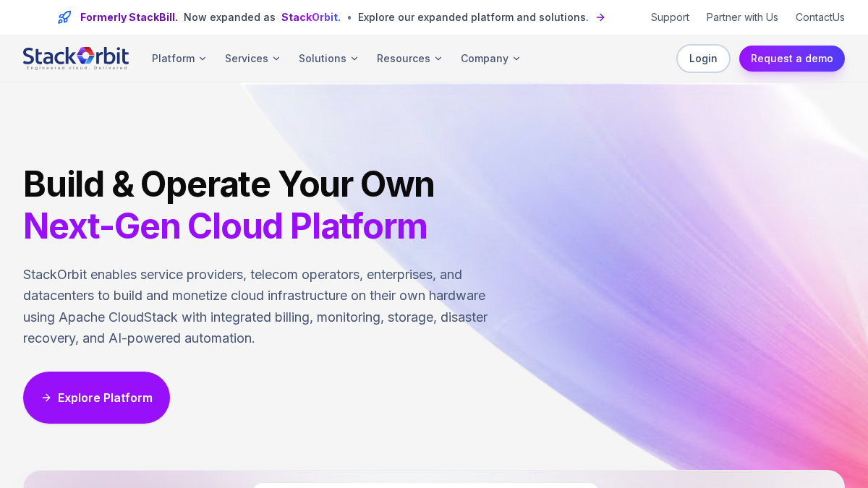Image resolution: width=868 pixels, height=488 pixels.
Task: Open the Services navigation item
Action: coord(252,59)
